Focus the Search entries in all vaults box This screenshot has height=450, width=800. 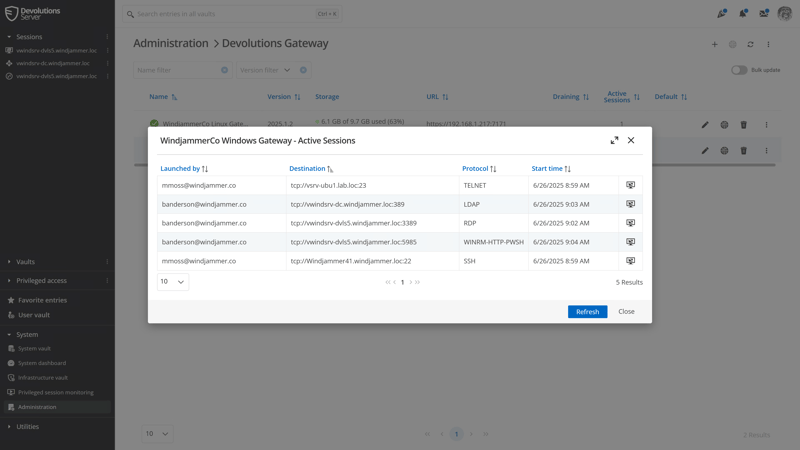point(232,14)
